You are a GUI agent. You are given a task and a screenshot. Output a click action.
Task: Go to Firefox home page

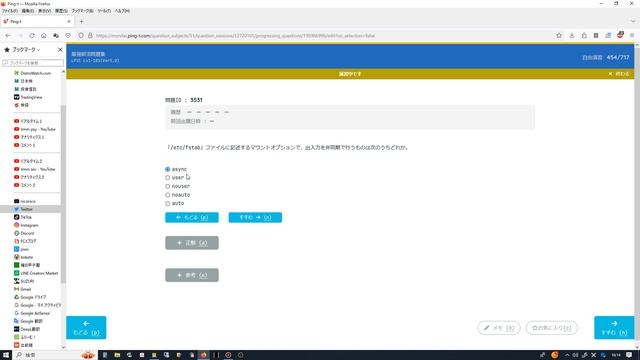44,36
